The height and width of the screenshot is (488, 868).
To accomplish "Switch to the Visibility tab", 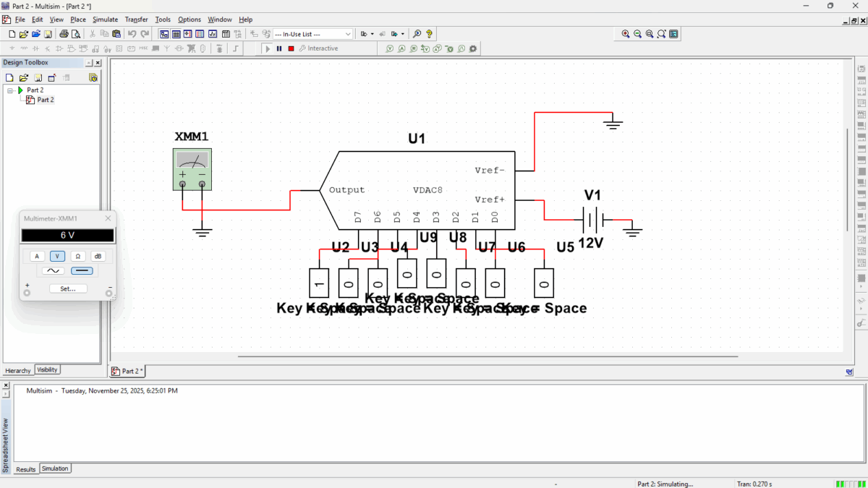I will tap(47, 370).
